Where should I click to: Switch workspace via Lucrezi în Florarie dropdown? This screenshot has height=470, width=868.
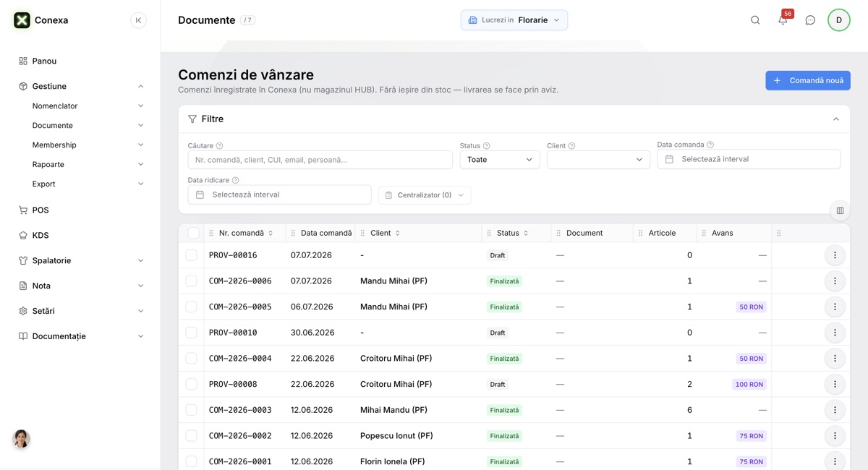point(514,20)
